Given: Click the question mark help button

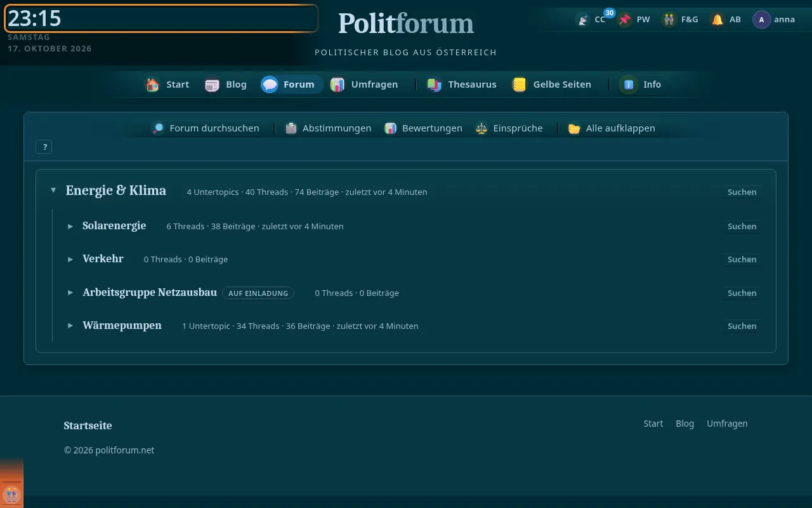Looking at the screenshot, I should 44,147.
